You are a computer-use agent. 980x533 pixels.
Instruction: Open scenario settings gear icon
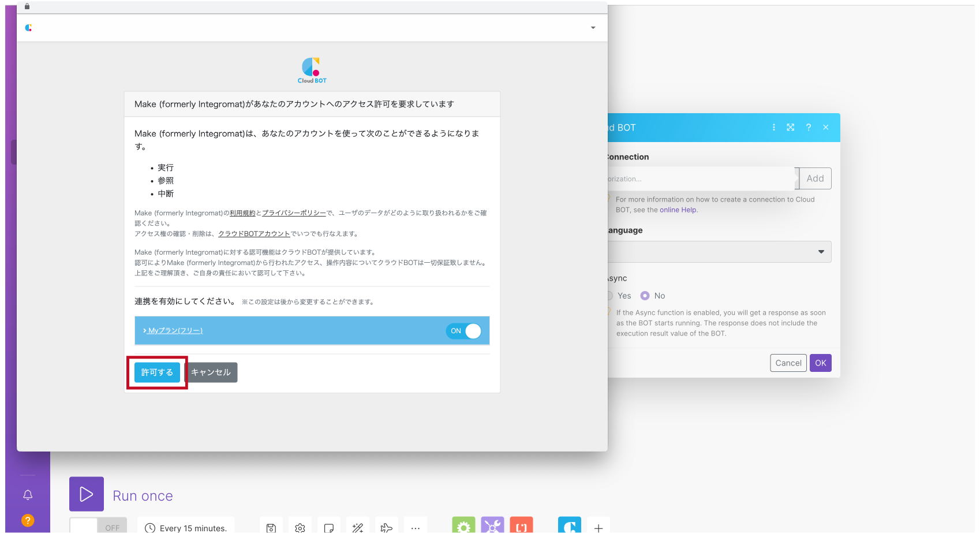(300, 527)
